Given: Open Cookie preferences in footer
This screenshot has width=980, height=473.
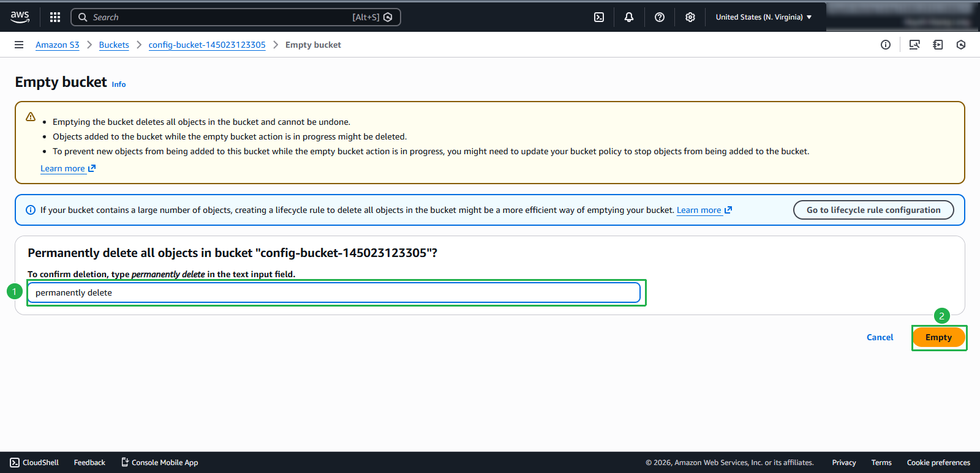Looking at the screenshot, I should point(938,463).
